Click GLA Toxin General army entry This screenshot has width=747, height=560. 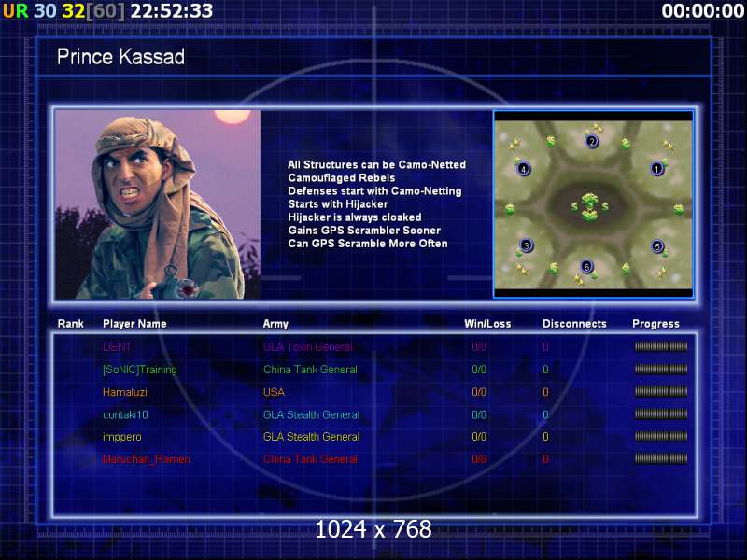point(308,346)
